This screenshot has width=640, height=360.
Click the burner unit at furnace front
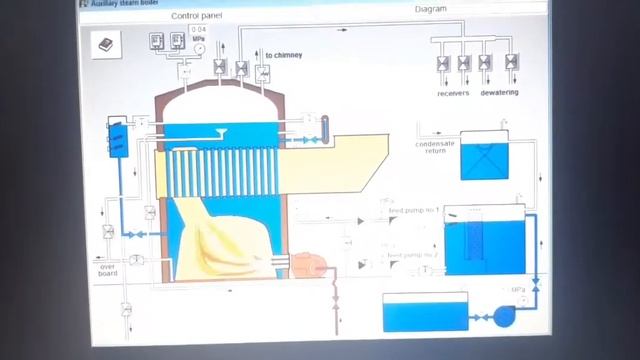[x=308, y=265]
